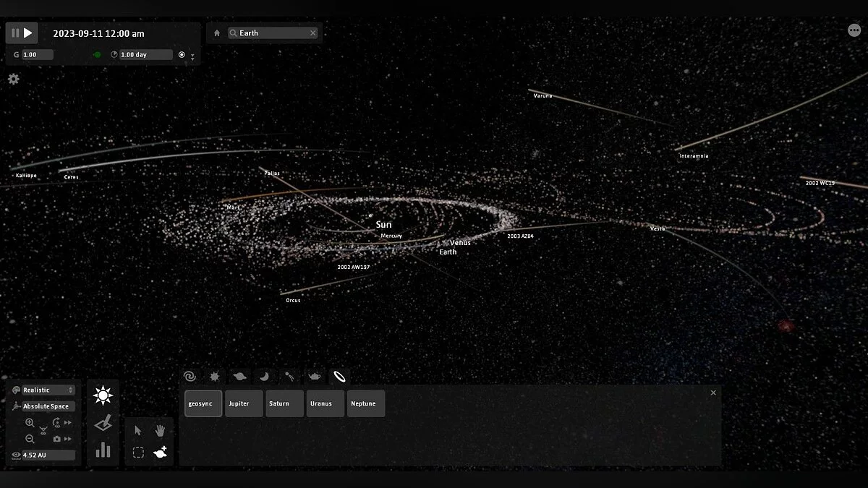The width and height of the screenshot is (868, 488).
Task: Click the zoom-in magnifier icon
Action: click(30, 422)
